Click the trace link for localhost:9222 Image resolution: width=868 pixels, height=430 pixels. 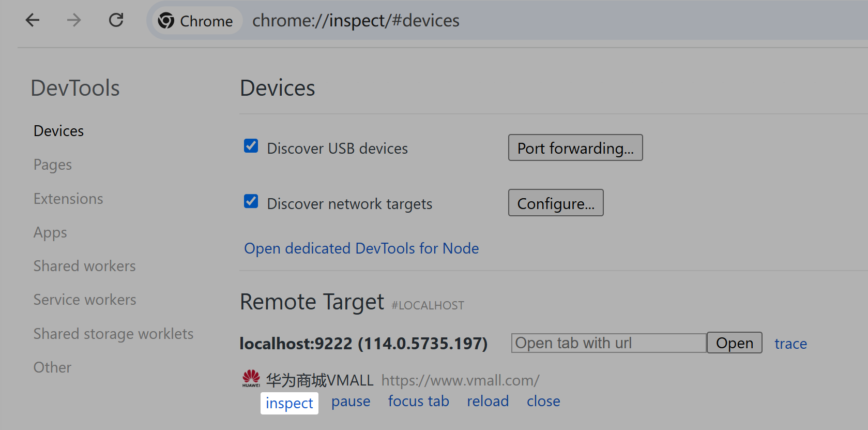pyautogui.click(x=790, y=344)
